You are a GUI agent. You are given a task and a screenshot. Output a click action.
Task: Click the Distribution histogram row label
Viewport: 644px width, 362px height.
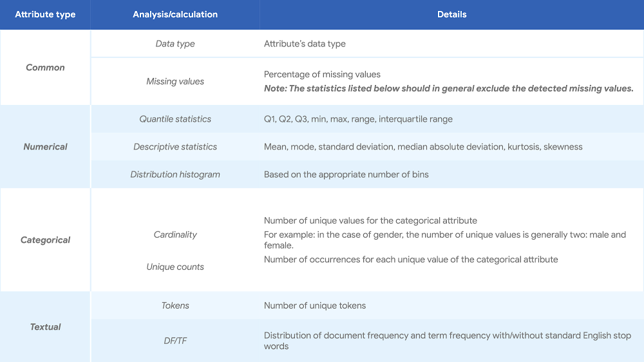pos(175,175)
